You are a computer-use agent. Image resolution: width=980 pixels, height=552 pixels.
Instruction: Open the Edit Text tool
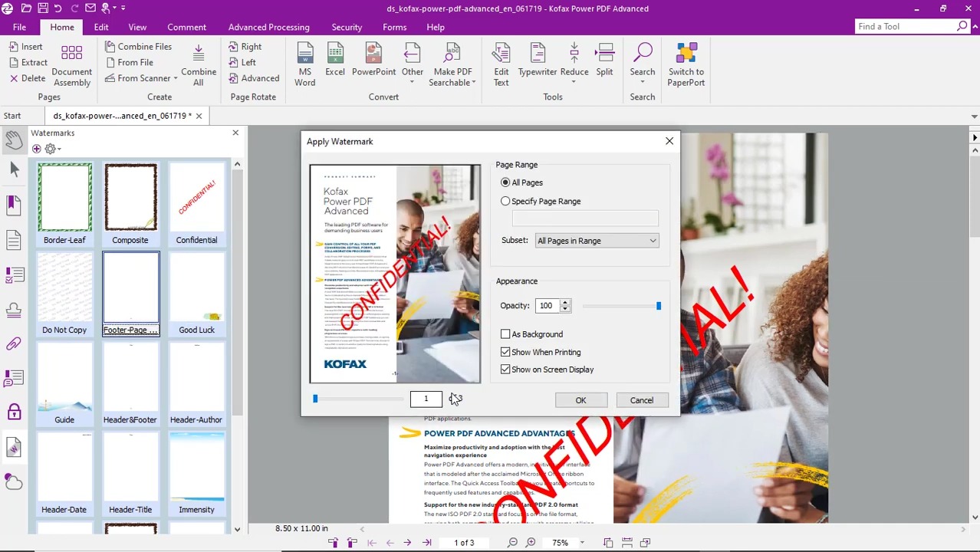501,64
